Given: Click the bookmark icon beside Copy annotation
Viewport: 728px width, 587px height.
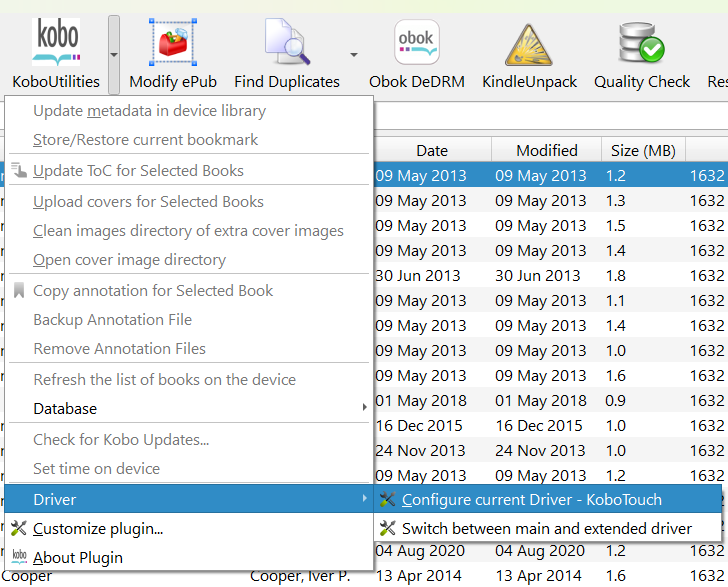Looking at the screenshot, I should (19, 290).
